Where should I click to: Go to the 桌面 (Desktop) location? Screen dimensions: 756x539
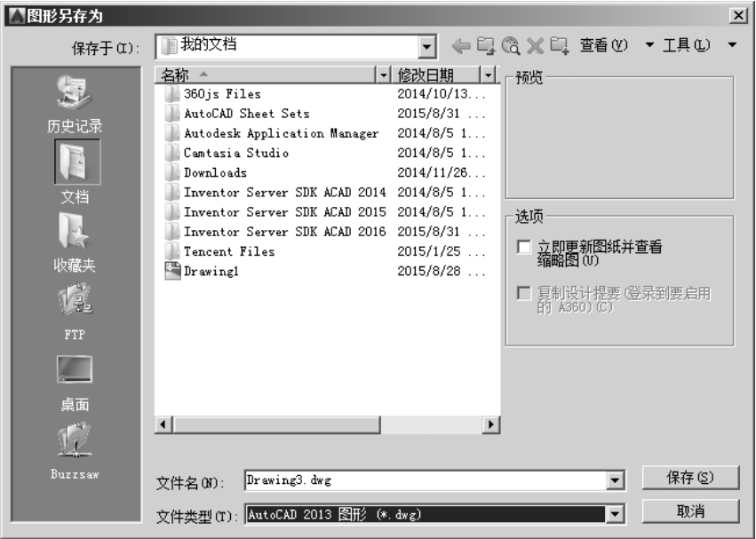(75, 384)
